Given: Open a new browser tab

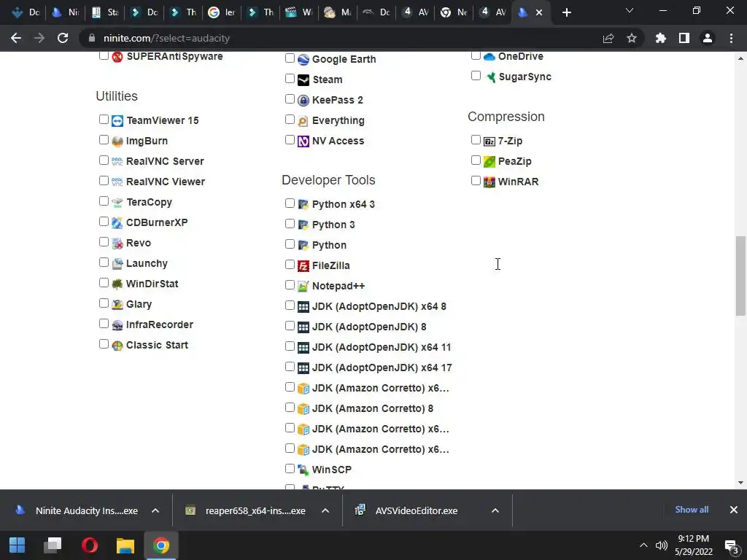Looking at the screenshot, I should coord(566,12).
